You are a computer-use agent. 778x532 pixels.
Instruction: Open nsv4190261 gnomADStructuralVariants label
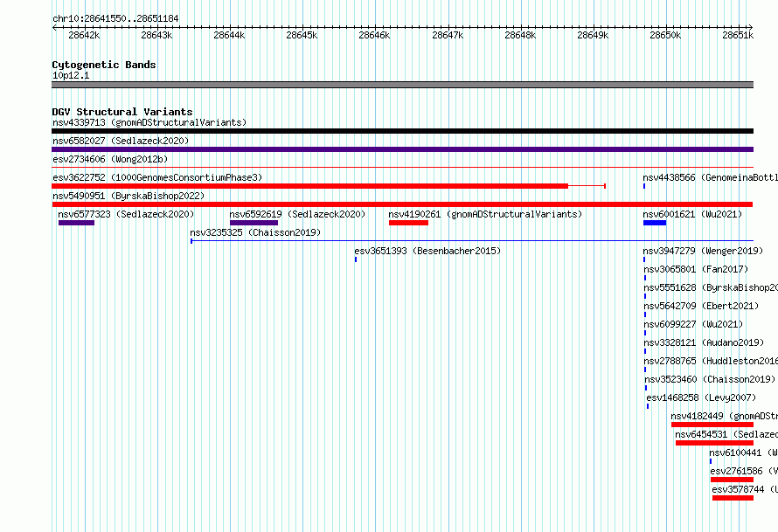[x=485, y=214]
